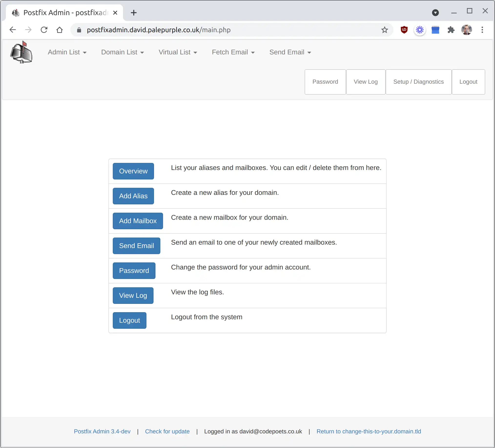495x448 pixels.
Task: Expand the Admin List menu
Action: click(67, 52)
